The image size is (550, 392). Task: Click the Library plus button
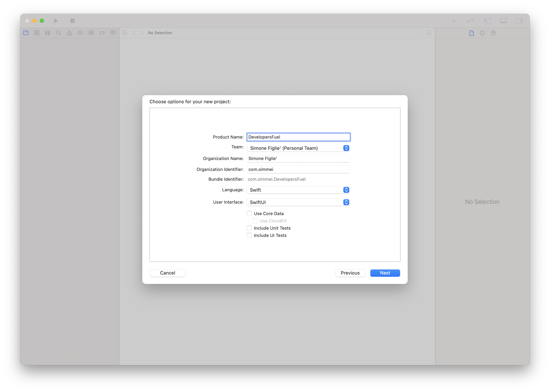(454, 21)
